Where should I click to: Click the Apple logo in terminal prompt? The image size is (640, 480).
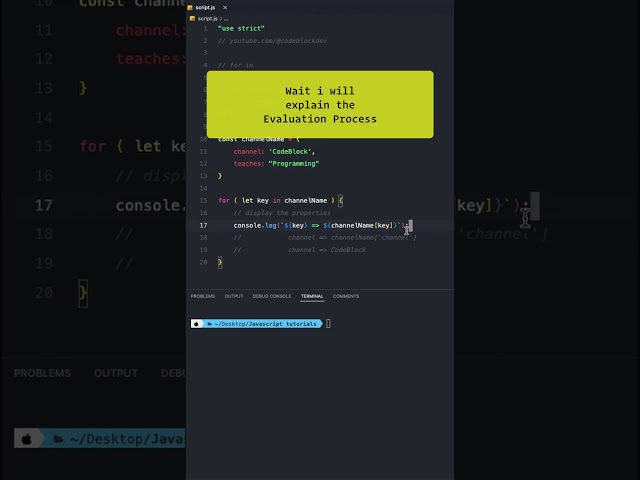[196, 324]
